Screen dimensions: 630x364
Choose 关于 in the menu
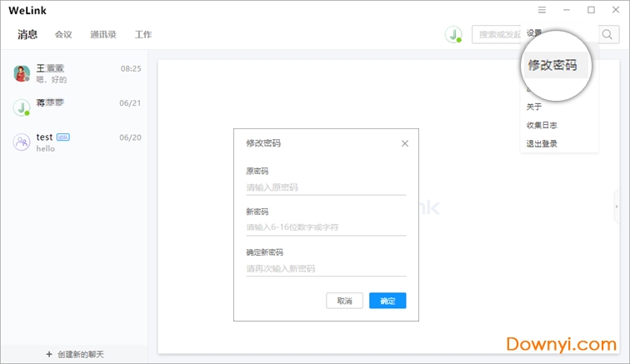534,107
